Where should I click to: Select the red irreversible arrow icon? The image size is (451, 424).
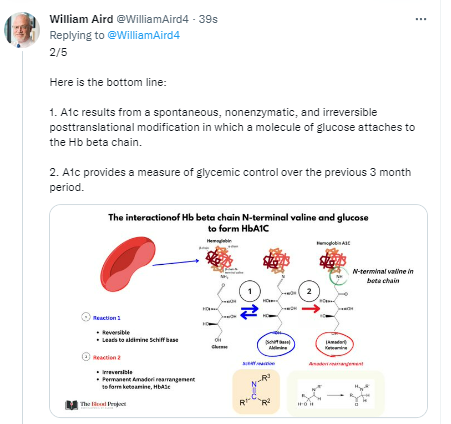[311, 309]
